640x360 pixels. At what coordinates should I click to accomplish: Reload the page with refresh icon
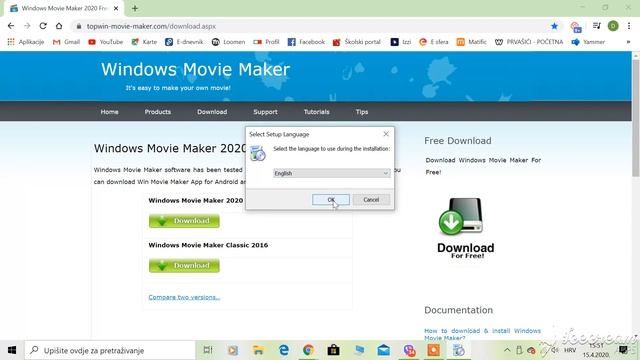(x=43, y=26)
